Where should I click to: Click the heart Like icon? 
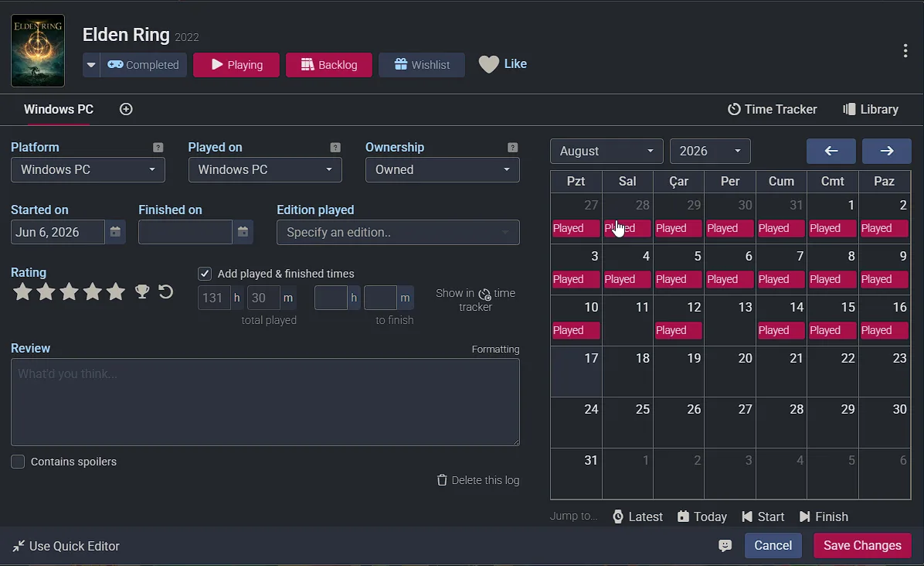pos(488,64)
